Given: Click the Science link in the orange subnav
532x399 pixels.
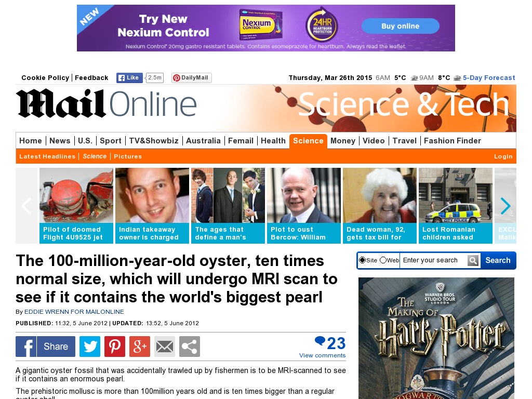Looking at the screenshot, I should (x=95, y=156).
